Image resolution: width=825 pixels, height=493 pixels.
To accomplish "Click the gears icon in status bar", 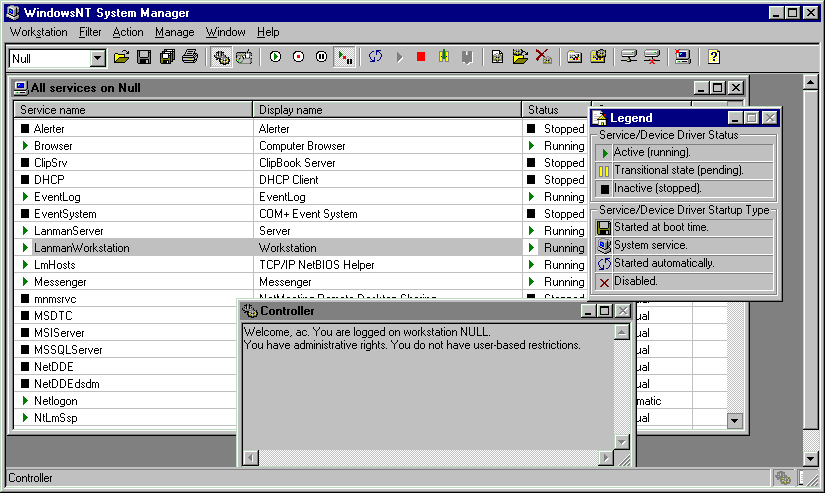I will click(x=783, y=478).
